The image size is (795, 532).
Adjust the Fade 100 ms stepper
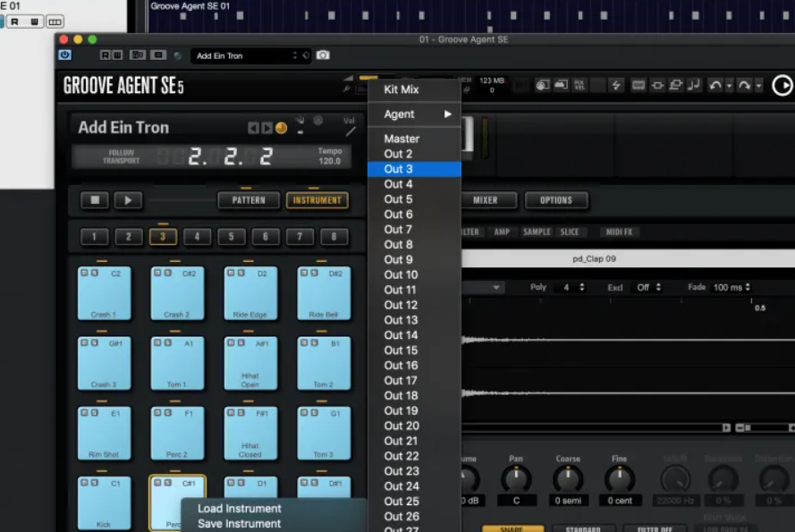coord(748,287)
